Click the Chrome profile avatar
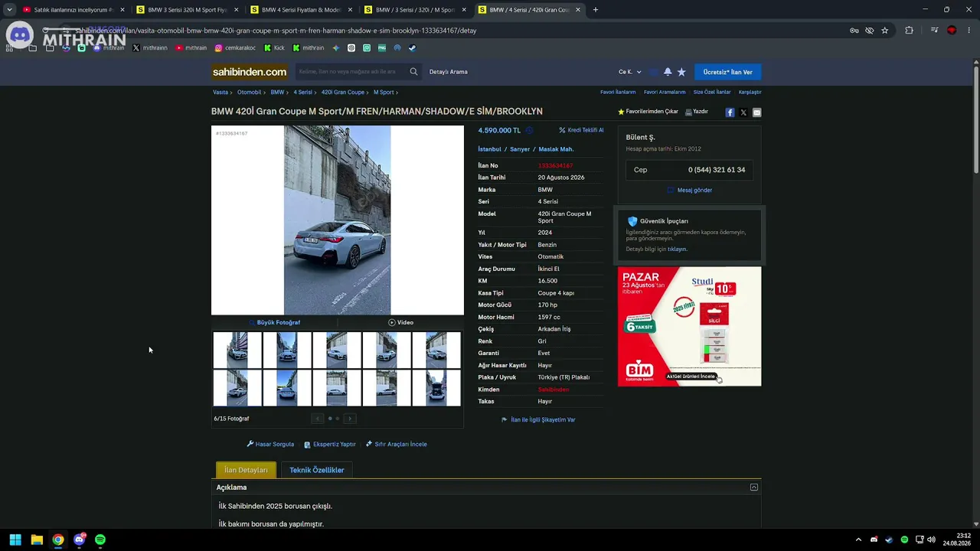980x551 pixels. coord(952,31)
